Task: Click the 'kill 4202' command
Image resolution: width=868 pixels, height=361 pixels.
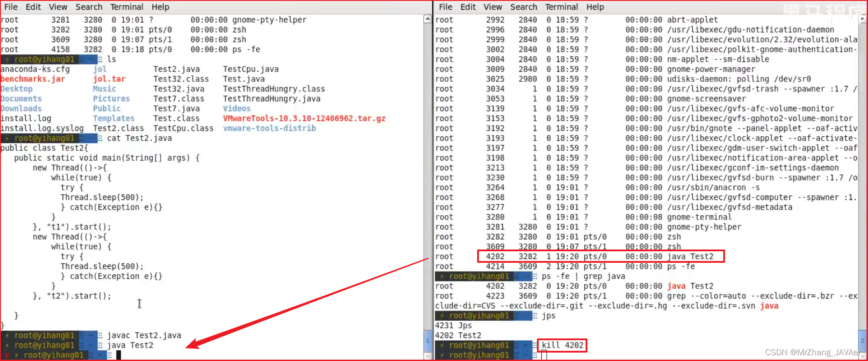Action: (x=563, y=345)
